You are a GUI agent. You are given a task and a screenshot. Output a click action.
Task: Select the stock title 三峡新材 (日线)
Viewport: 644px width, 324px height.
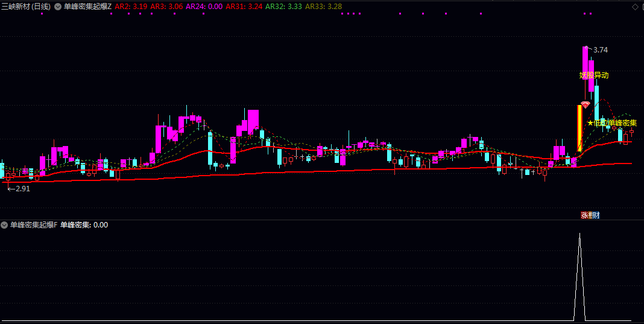point(26,7)
